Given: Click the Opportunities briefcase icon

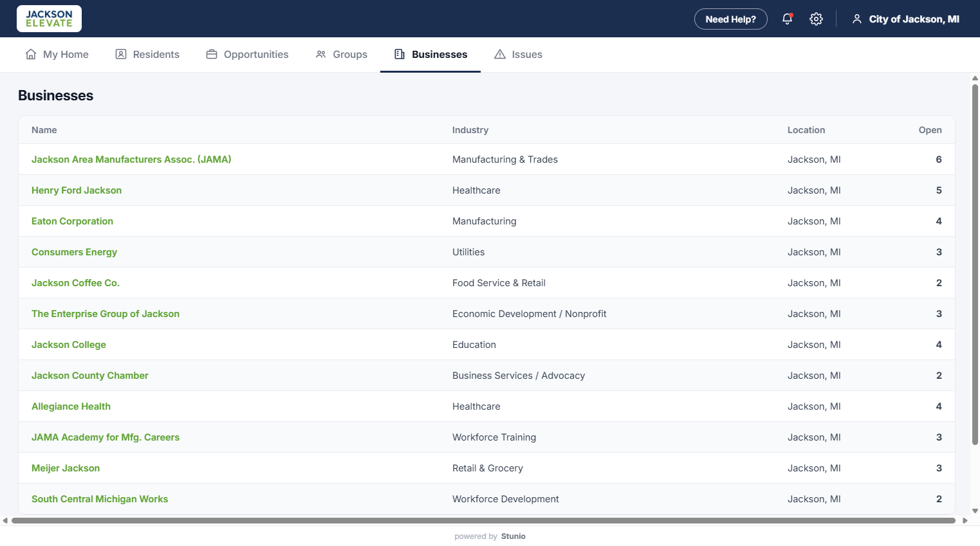Looking at the screenshot, I should click(212, 54).
